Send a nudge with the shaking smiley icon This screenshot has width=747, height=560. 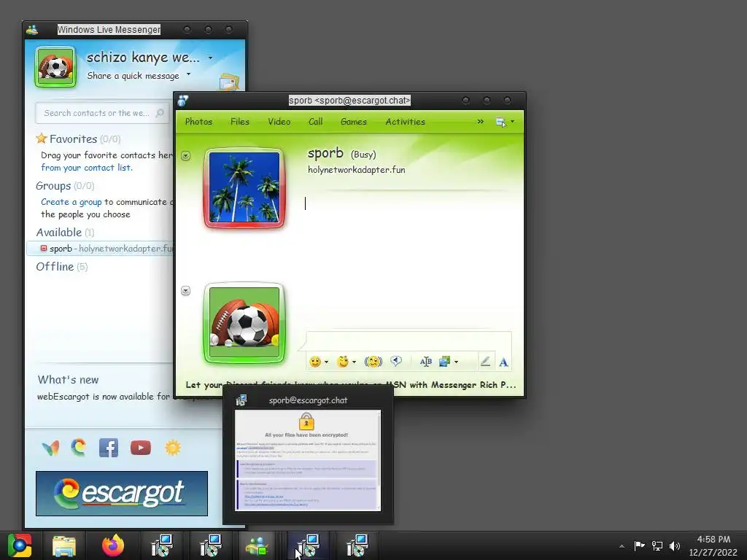click(373, 362)
